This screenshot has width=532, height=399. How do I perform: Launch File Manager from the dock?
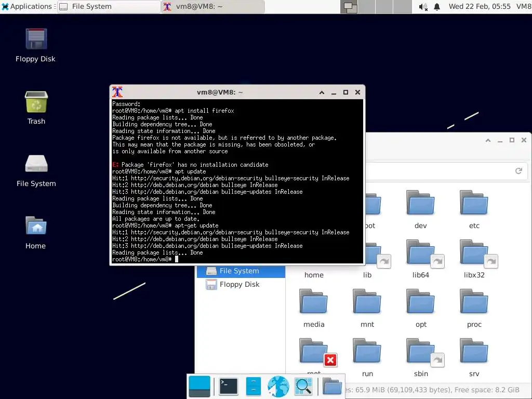point(254,387)
